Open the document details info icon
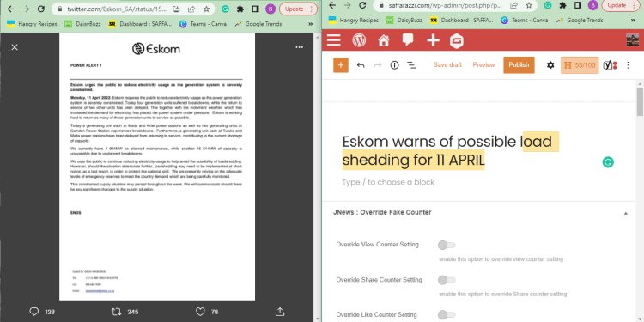Screen dimensions: 644x322 point(394,65)
